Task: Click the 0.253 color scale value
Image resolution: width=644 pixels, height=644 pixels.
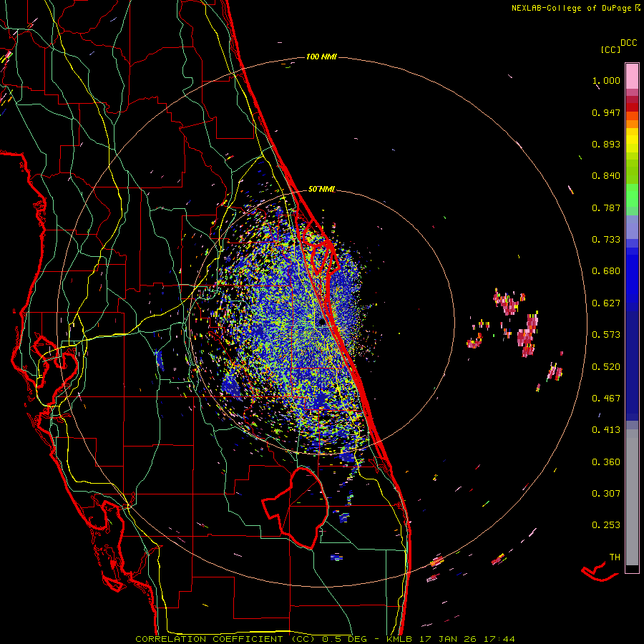Action: pyautogui.click(x=606, y=525)
